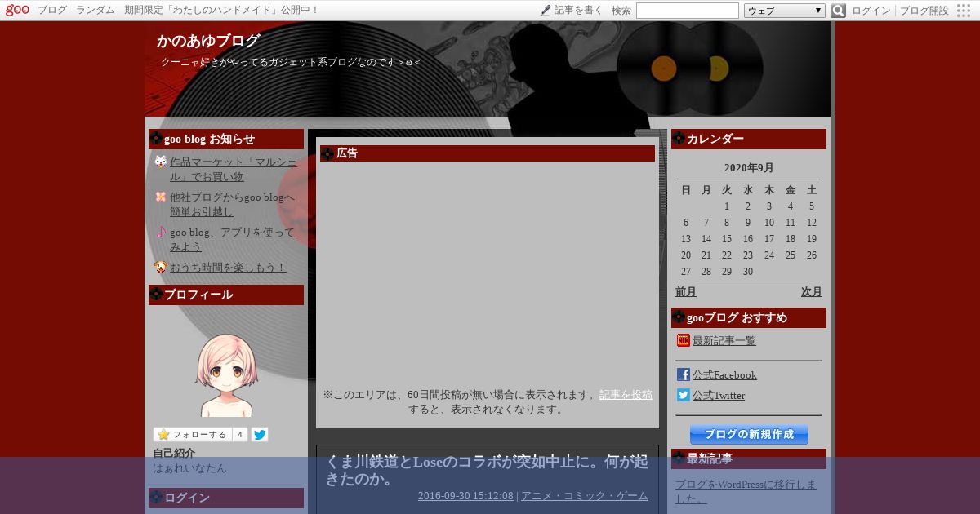Click the search magnifier button
This screenshot has width=980, height=514.
(x=838, y=11)
